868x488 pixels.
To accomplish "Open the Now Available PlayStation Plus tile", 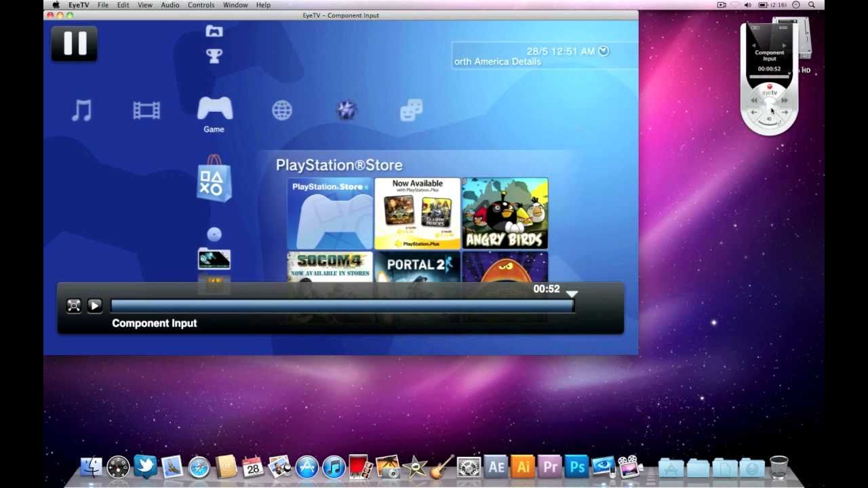I will tap(417, 213).
